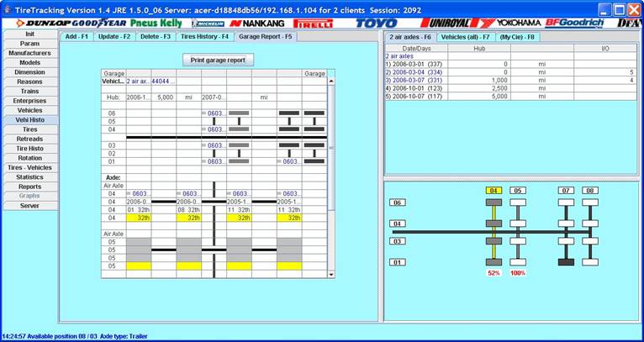Open Manufacturers in the sidebar
This screenshot has width=644, height=342.
(x=29, y=53)
